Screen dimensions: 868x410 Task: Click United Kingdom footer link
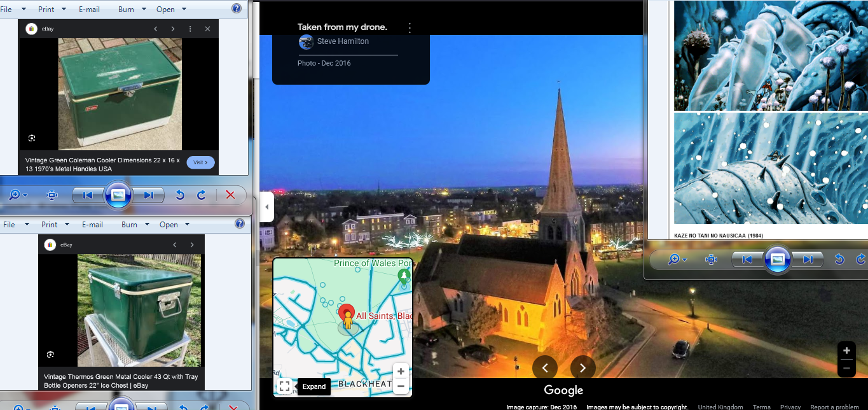[720, 407]
